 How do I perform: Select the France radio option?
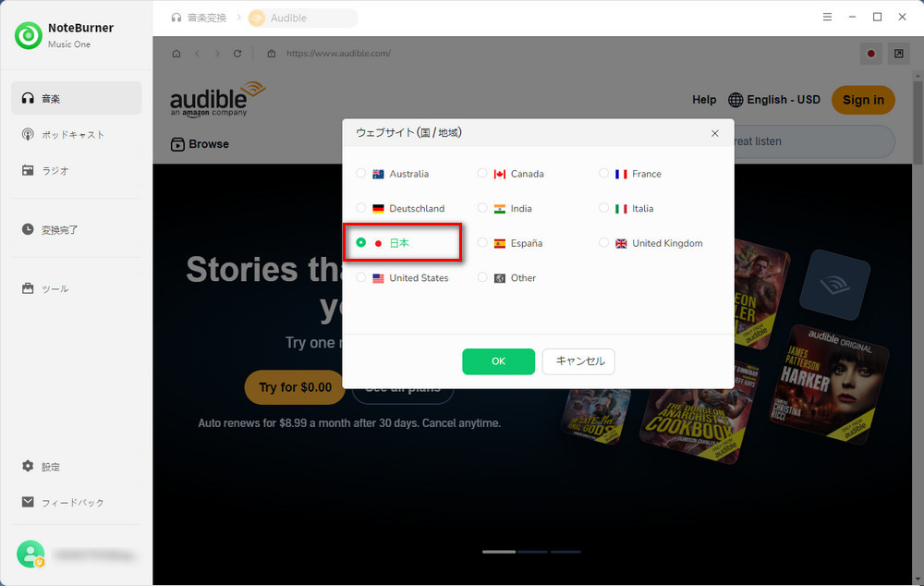pos(603,174)
